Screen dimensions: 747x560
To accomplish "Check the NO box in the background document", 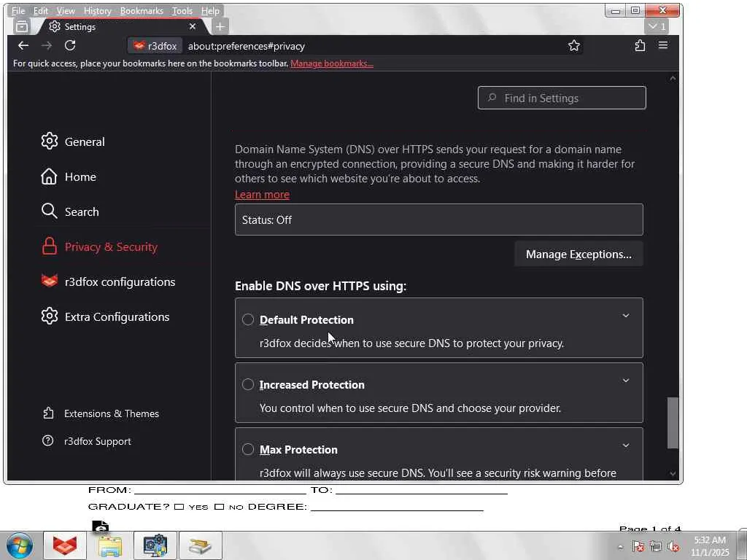I will point(219,507).
